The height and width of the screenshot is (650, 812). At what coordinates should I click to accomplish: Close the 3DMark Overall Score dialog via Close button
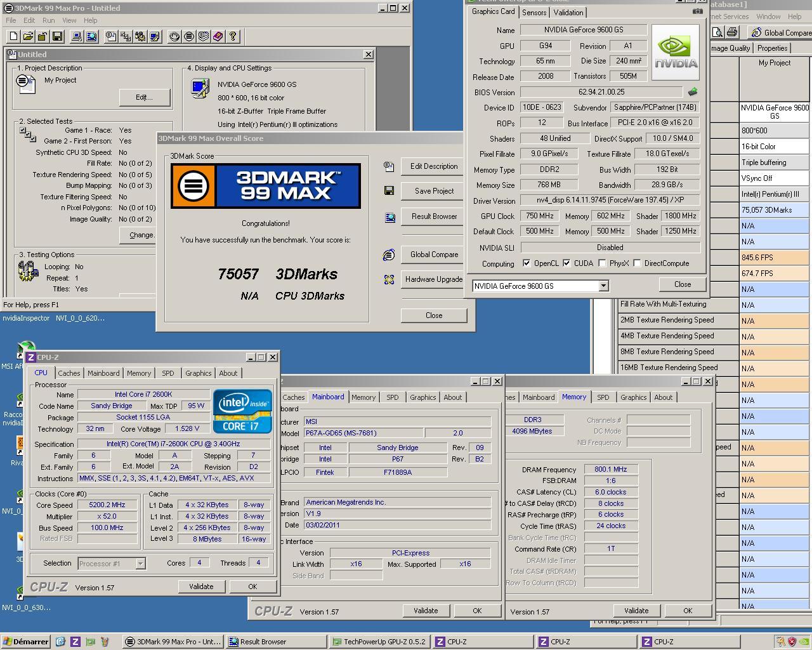pos(434,315)
